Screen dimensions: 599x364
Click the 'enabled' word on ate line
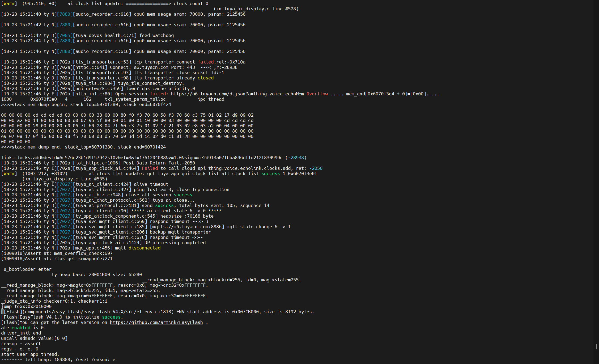pos(21,328)
